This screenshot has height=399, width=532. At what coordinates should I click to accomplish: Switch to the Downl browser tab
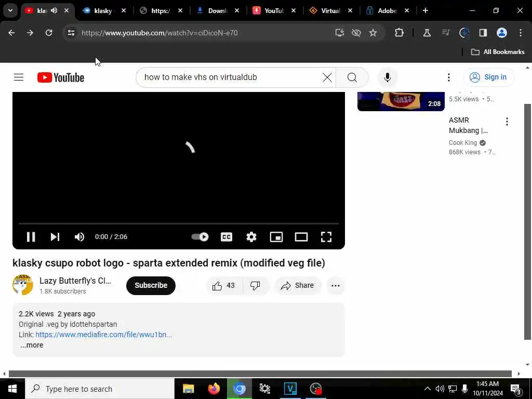217,11
